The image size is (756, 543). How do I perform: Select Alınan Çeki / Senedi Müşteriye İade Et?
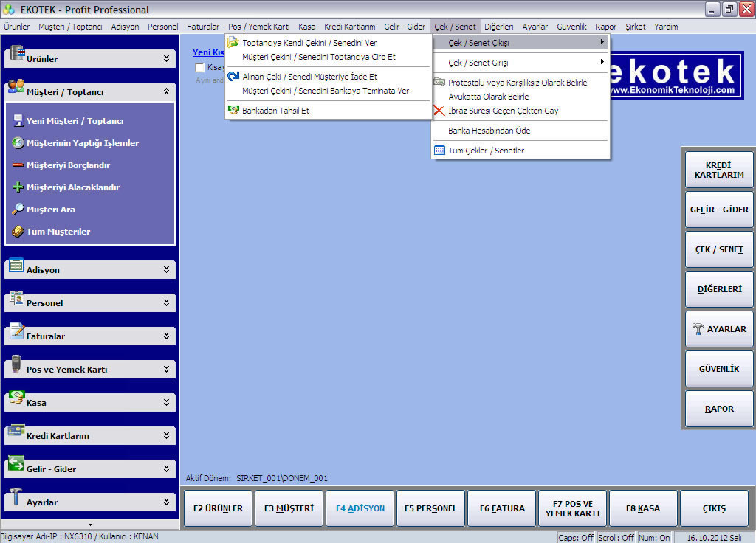[328, 77]
